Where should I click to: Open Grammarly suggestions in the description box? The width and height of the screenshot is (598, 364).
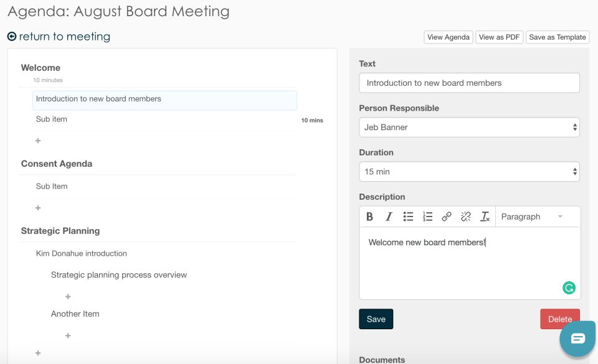tap(569, 287)
